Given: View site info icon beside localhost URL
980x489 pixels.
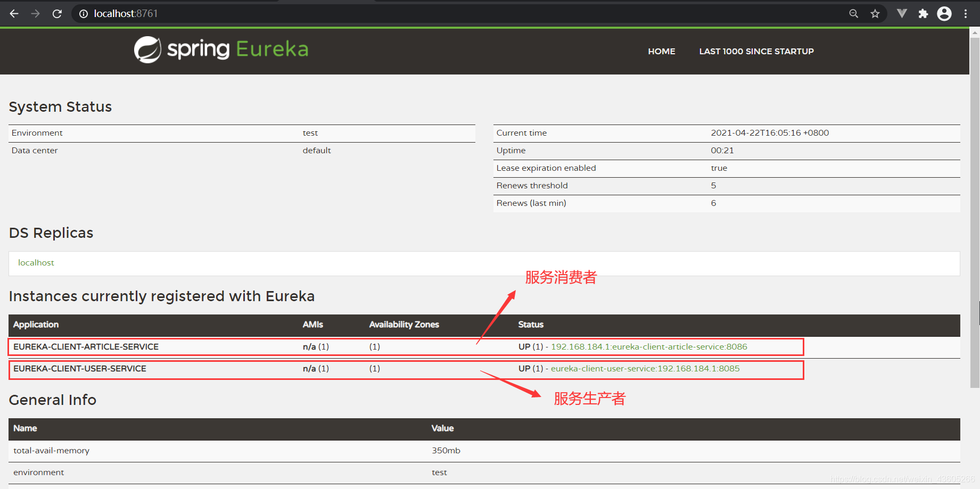Looking at the screenshot, I should point(84,14).
